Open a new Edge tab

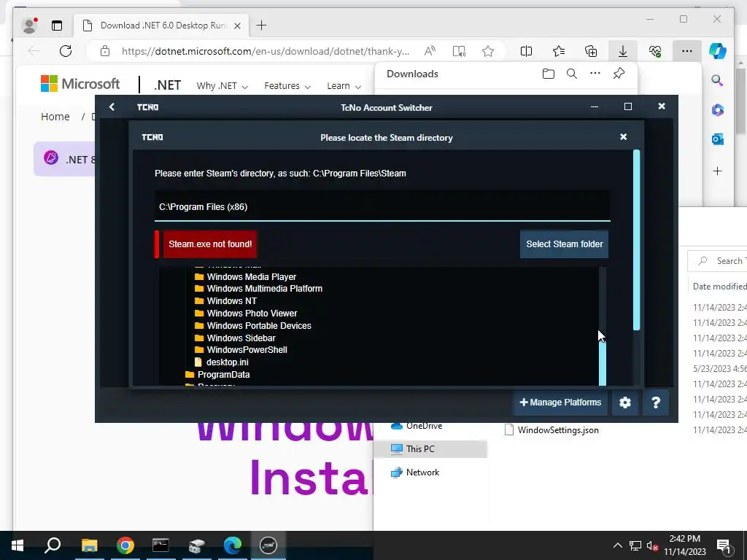tap(262, 26)
